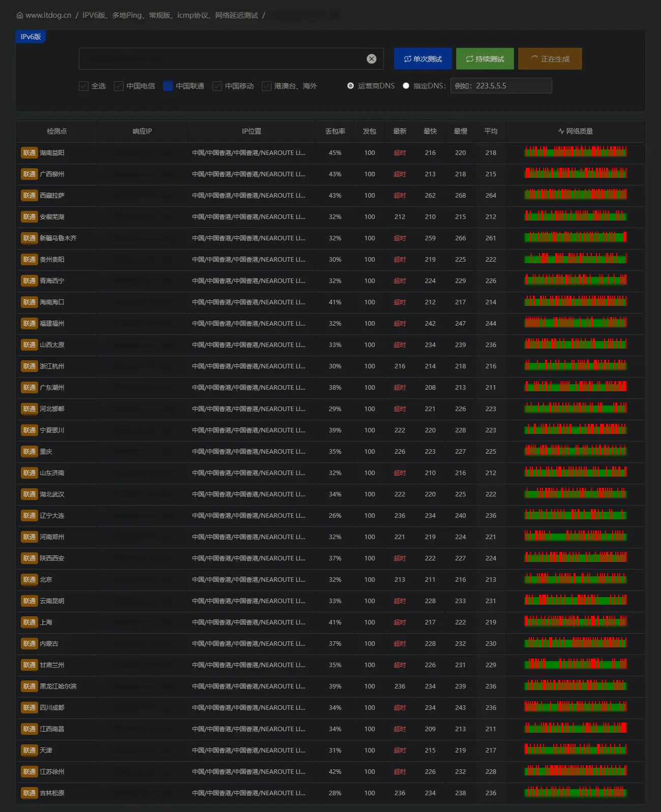Click the green 持续测试 button
Image resolution: width=661 pixels, height=812 pixels.
click(485, 59)
